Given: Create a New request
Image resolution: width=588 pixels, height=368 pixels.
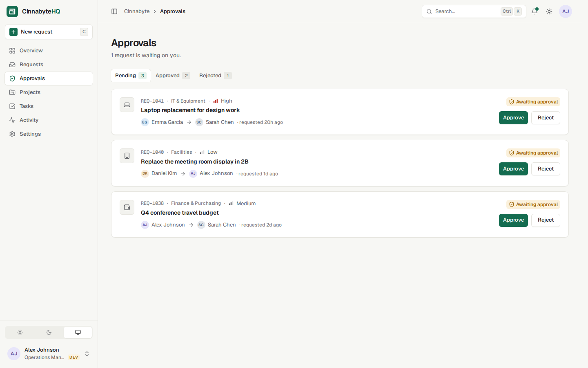Looking at the screenshot, I should point(49,32).
